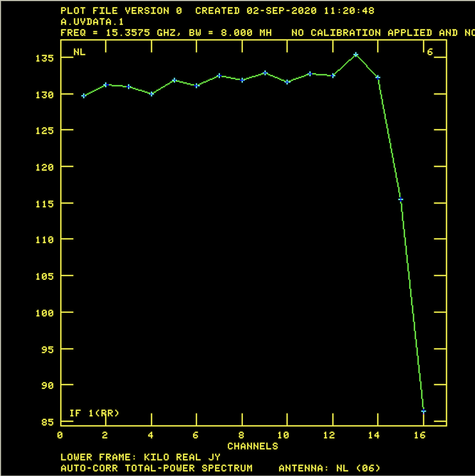Click the FREQ = 15.3575 GHZ text
The width and height of the screenshot is (475, 476).
click(121, 33)
